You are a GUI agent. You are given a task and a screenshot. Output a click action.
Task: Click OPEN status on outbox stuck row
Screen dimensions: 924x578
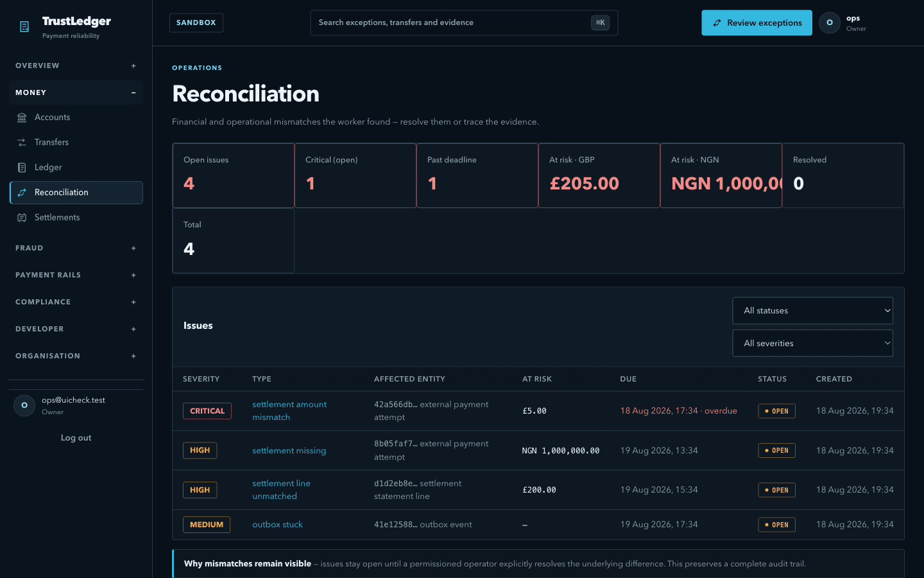[776, 525]
